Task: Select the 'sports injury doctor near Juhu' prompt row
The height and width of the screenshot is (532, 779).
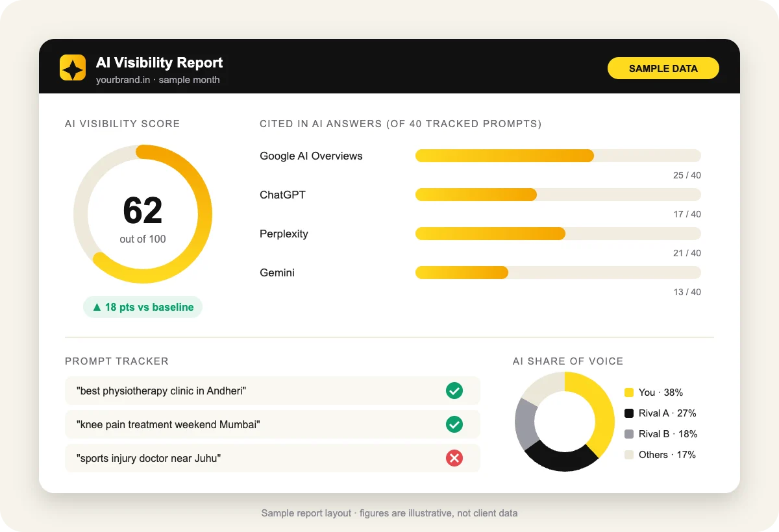Action: 273,458
